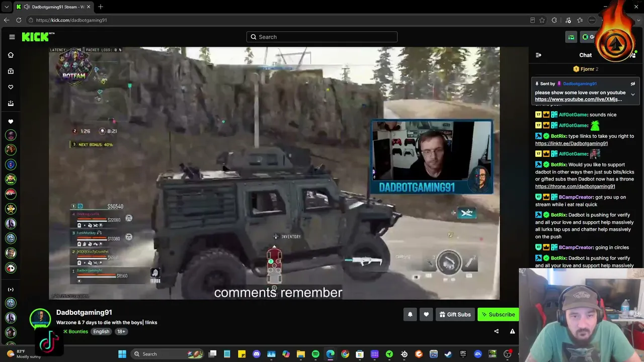Open the Following heart outline in sidebar
Viewport: 644px width, 362px height.
click(11, 87)
